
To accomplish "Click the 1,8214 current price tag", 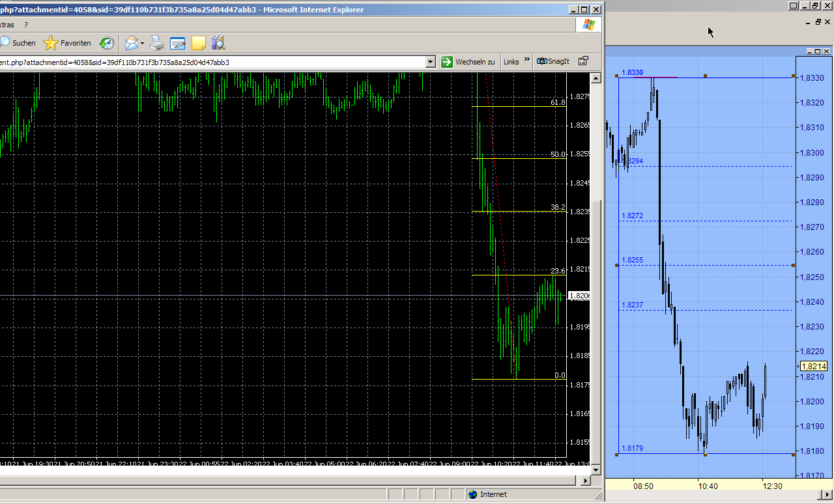I will pyautogui.click(x=814, y=366).
